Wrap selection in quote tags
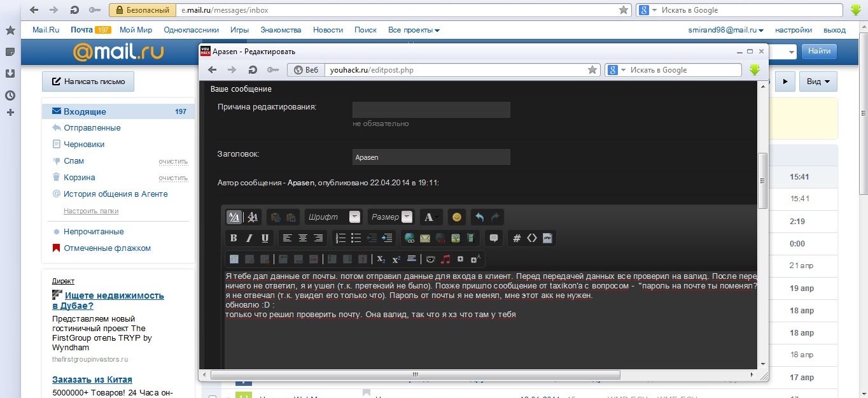Viewport: 868px width, 398px height. (493, 238)
